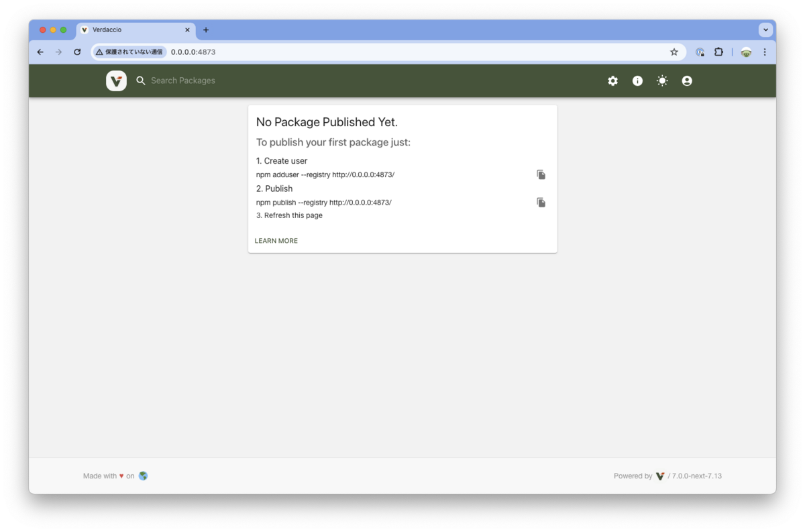Focus the Search Packages field

tap(182, 81)
